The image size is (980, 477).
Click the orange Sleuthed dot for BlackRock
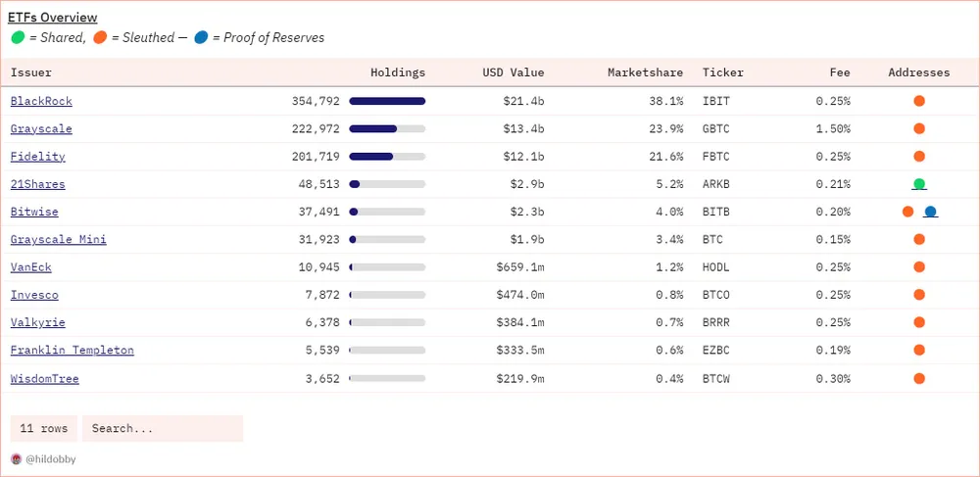(x=919, y=101)
